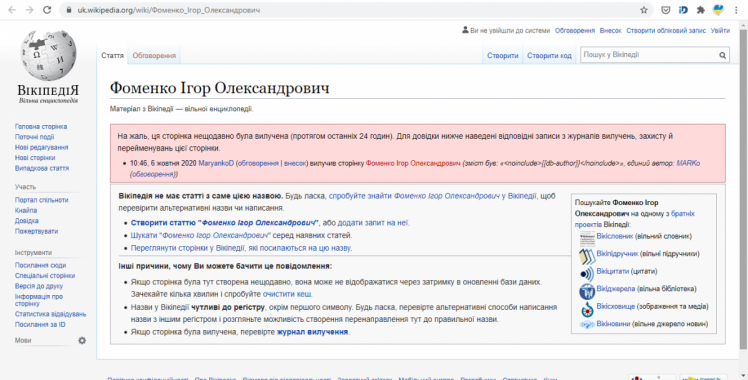Click очистити кеш link
Image resolution: width=748 pixels, height=380 pixels.
288,294
